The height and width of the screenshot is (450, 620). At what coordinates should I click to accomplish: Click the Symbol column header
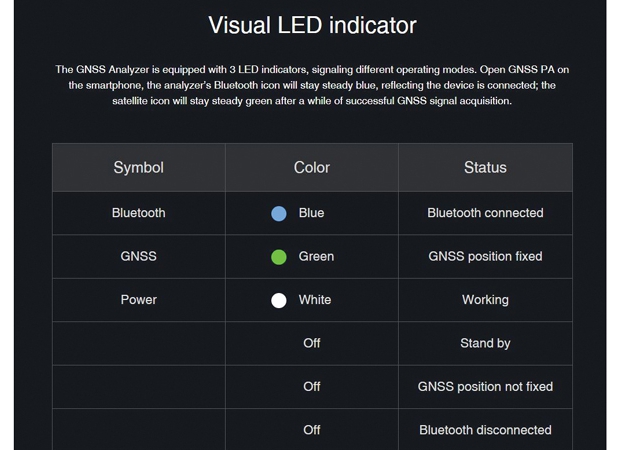coord(139,168)
